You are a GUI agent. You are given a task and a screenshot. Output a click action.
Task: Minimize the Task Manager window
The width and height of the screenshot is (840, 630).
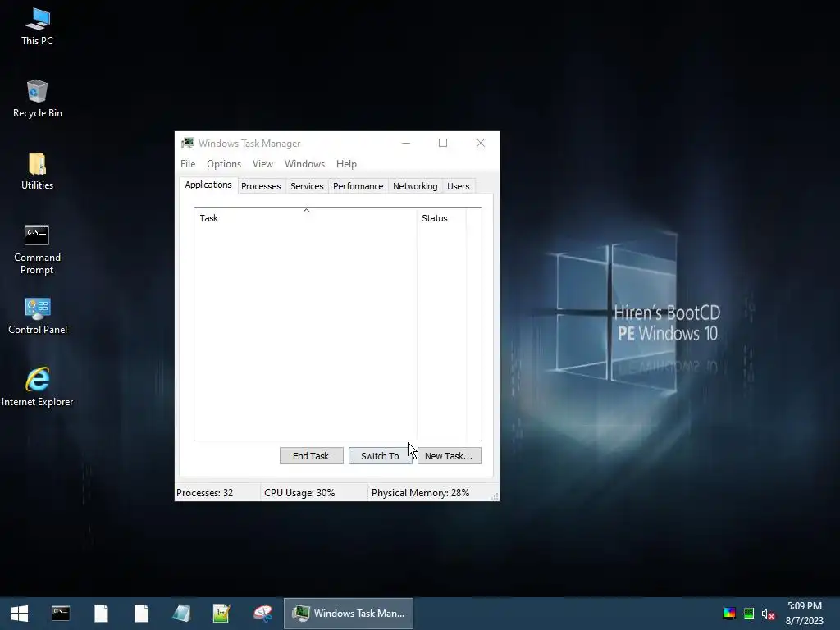(x=406, y=143)
